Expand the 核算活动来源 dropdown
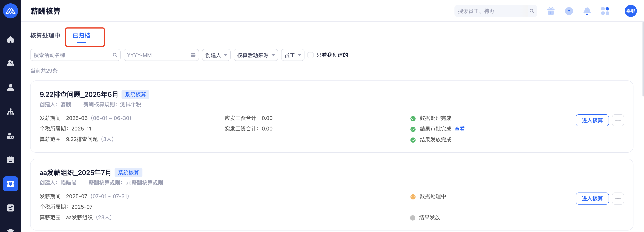The height and width of the screenshot is (232, 644). click(255, 55)
